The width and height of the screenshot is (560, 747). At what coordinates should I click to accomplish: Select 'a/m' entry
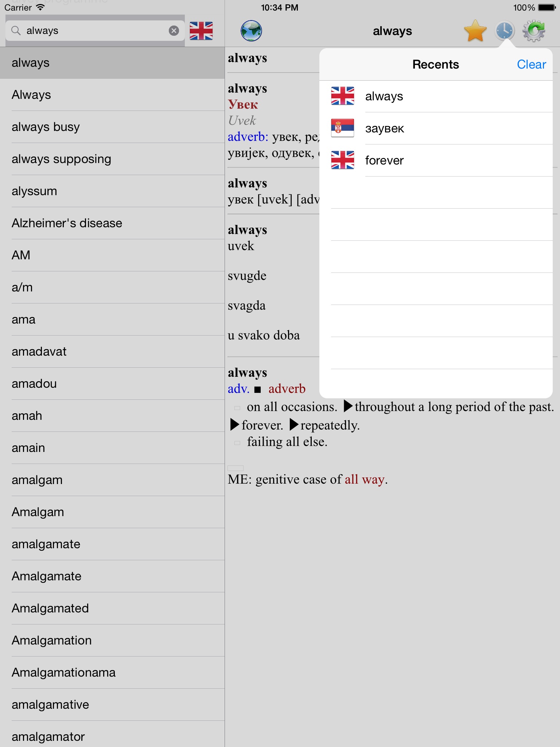(112, 287)
